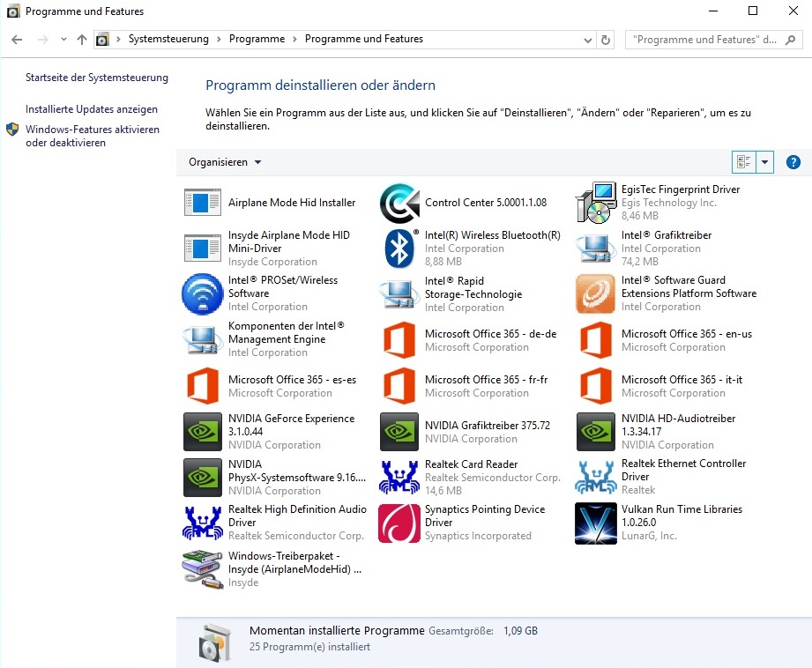Viewport: 812px width, 668px height.
Task: Click the Control Center 5.0001.1.08 icon
Action: 399,203
